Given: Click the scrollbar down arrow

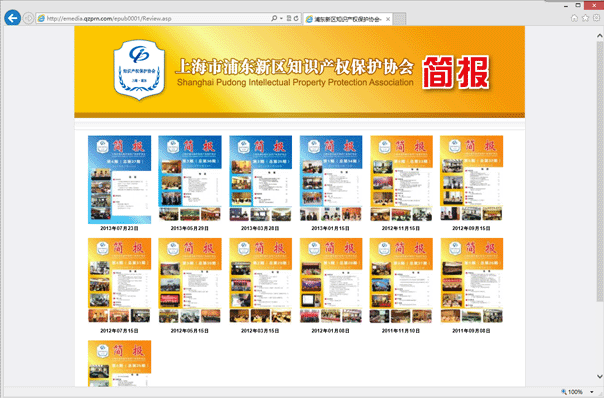Looking at the screenshot, I should [x=600, y=376].
